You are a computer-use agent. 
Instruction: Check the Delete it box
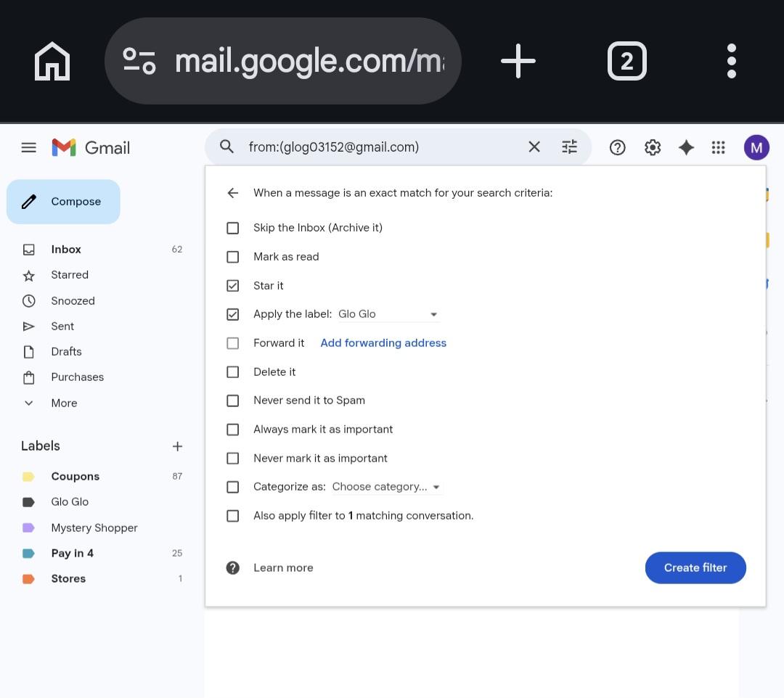point(232,371)
